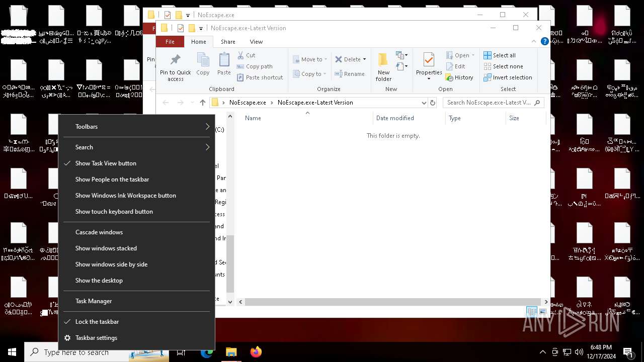The image size is (644, 362).
Task: Toggle Show People on the taskbar
Action: [137, 179]
